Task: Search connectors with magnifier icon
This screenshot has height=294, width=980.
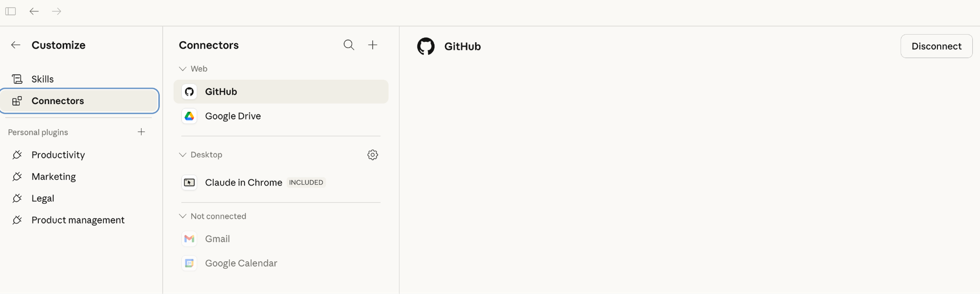Action: click(x=349, y=45)
